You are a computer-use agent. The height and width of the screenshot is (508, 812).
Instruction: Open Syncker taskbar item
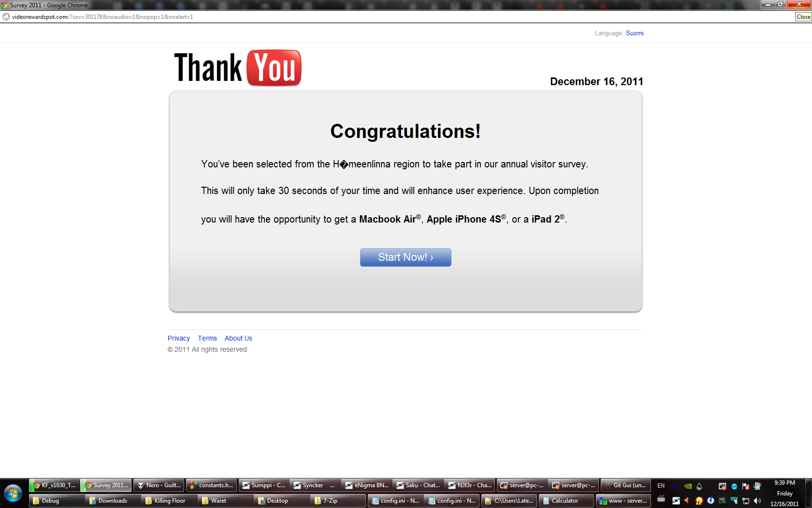click(x=315, y=485)
